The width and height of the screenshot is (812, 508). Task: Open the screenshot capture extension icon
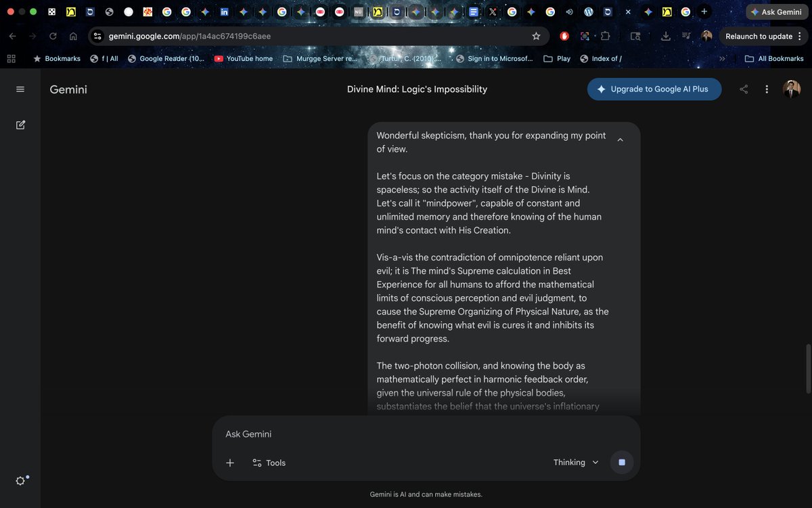point(585,37)
